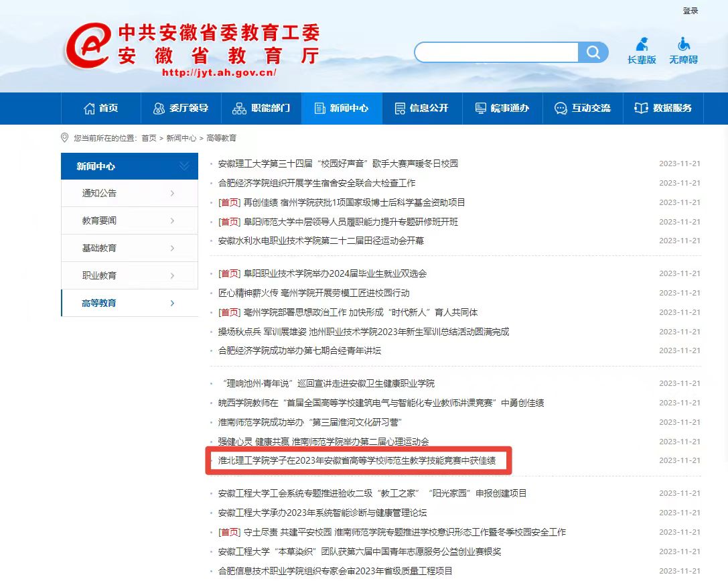Viewport: 728px width, 585px height.
Task: Expand the 职业教育 sidebar arrow
Action: 172,276
